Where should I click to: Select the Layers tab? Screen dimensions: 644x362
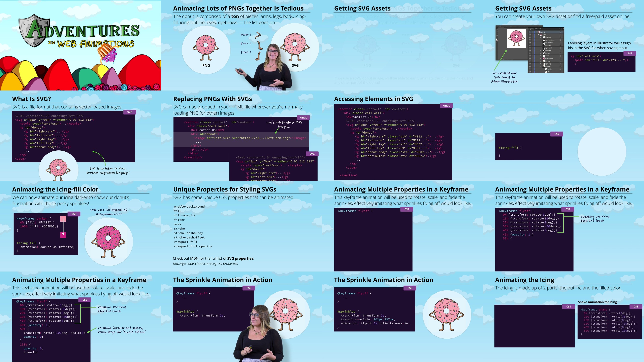531,29
